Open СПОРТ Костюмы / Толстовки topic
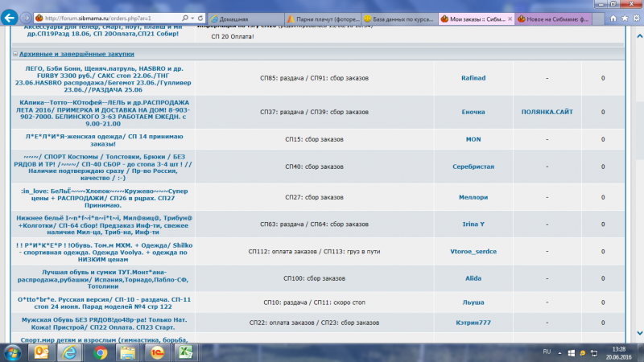Screen dimensions: 644x362 click(x=103, y=167)
